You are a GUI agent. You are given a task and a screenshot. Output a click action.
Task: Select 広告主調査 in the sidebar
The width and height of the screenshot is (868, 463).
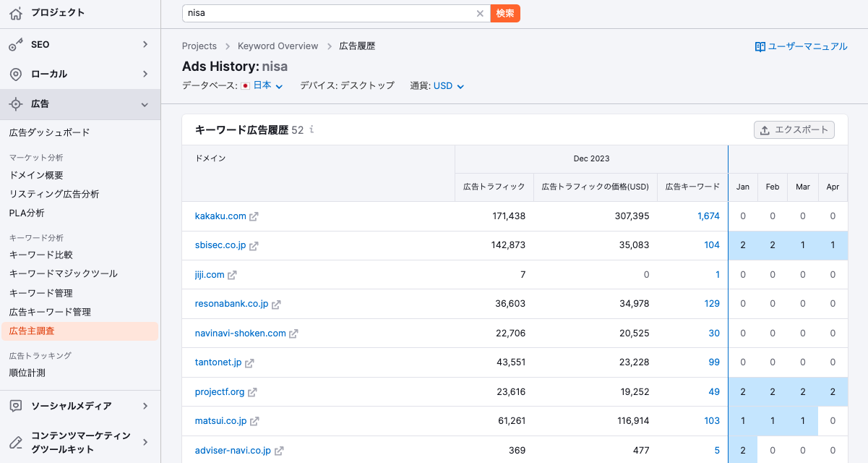80,331
